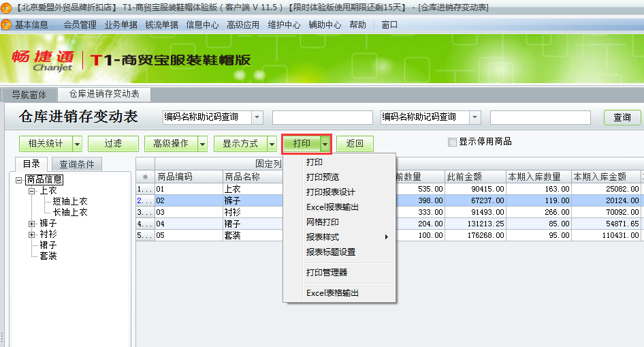Open the 会员管理 menu
The width and height of the screenshot is (644, 347).
pos(80,25)
